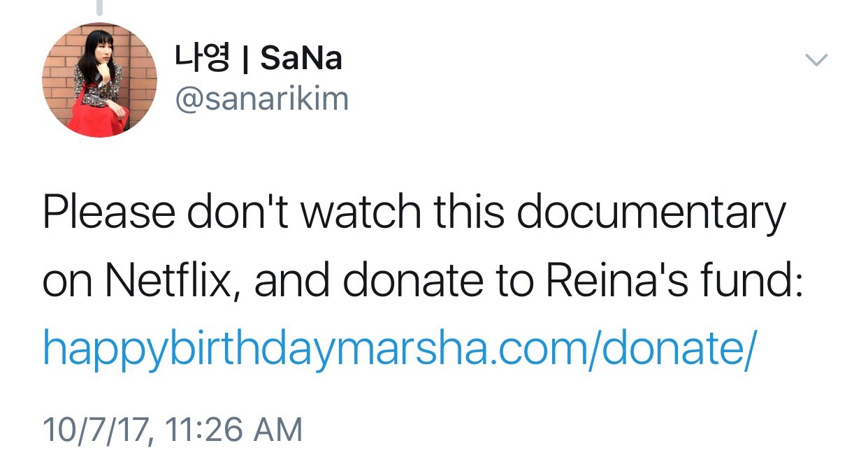Tap the date "10/7/17"

(96, 428)
